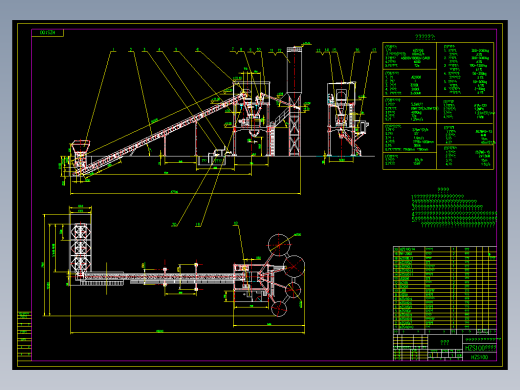This screenshot has width=520, height=390.
Task: Select the horizontal conveyor in plan view
Action: pyautogui.click(x=160, y=277)
